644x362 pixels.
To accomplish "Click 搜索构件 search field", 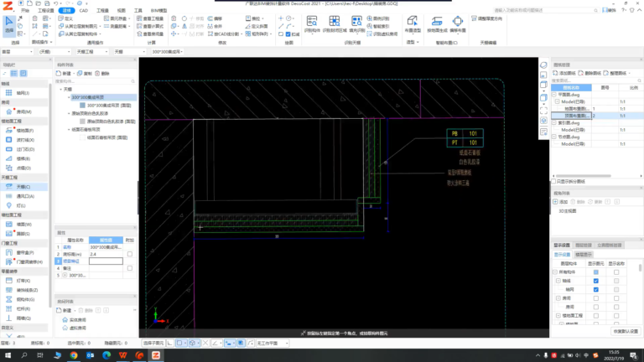I will [96, 81].
